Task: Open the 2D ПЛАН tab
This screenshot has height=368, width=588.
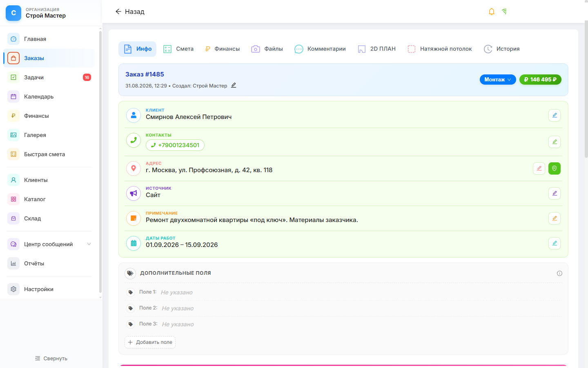Action: tap(376, 49)
